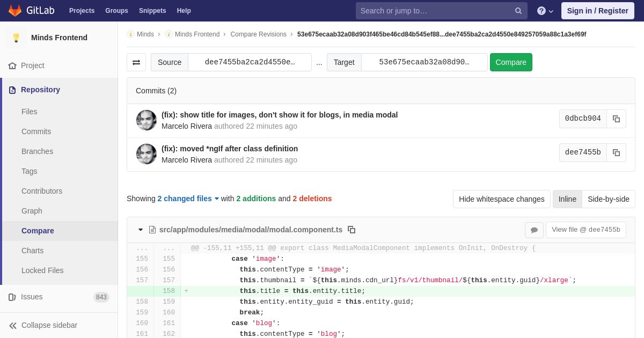This screenshot has height=338, width=644.
Task: Click Marcelo Rivera on the ngIf commit
Action: tap(187, 160)
